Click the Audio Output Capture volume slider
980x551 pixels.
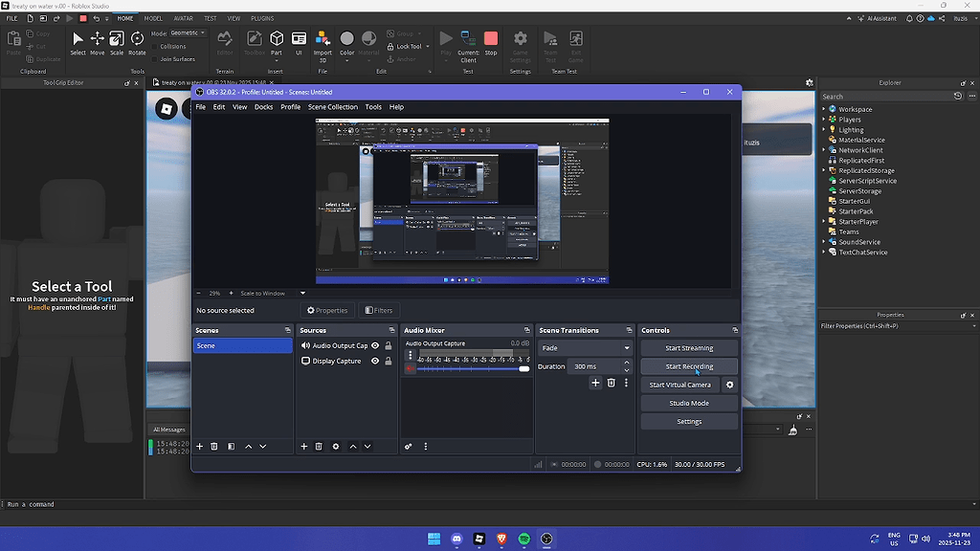click(473, 368)
